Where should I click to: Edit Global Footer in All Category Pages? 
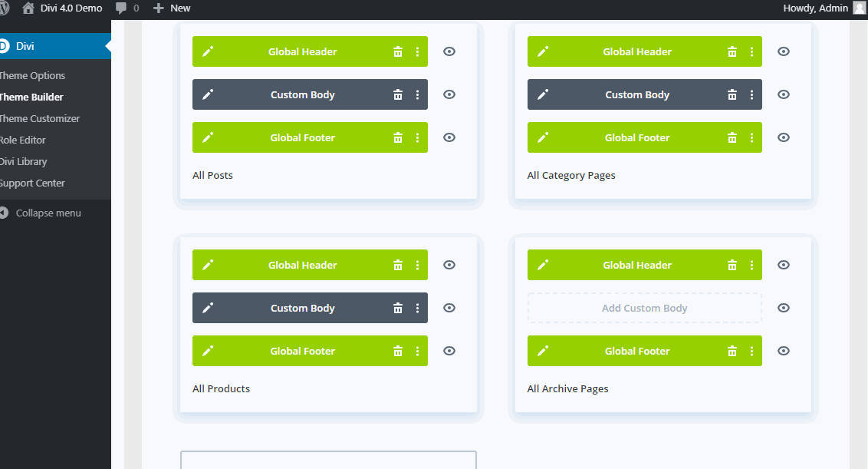tap(543, 137)
